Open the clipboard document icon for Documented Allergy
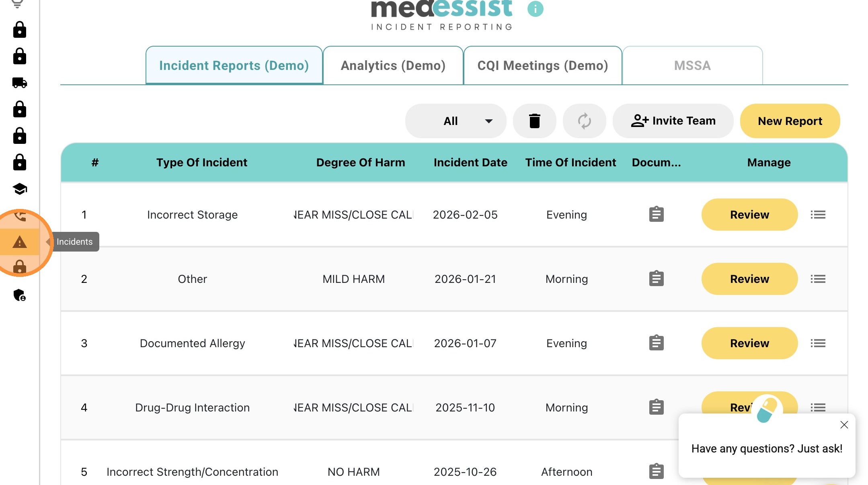 point(656,343)
